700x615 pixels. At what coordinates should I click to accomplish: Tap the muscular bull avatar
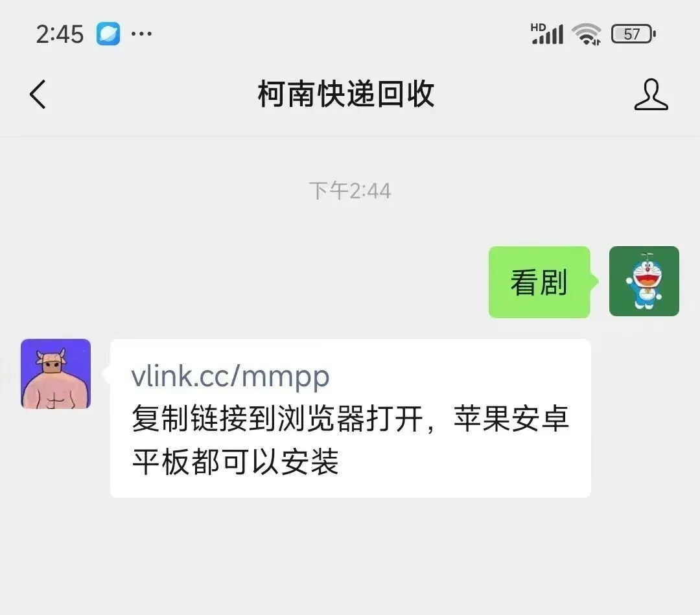point(56,374)
